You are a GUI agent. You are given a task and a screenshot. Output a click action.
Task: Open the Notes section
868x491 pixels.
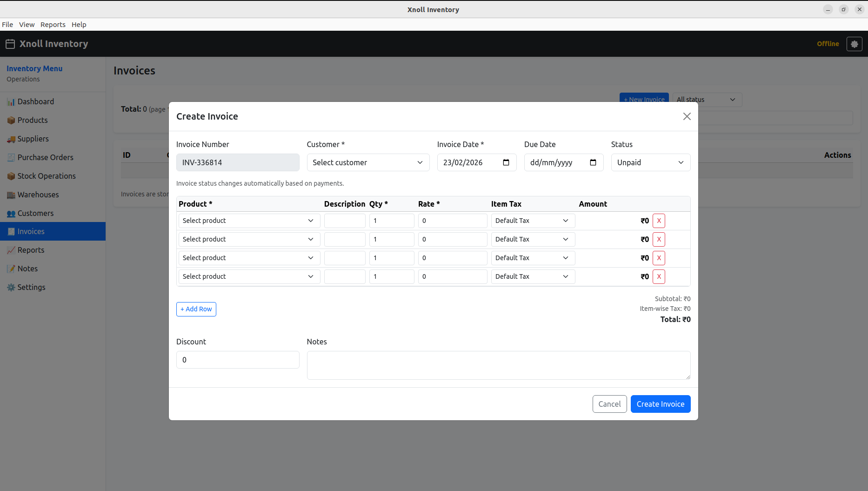pyautogui.click(x=27, y=269)
